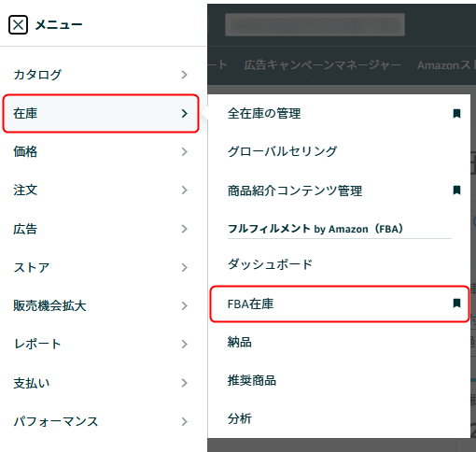Click the chevron beside 支払い

185,383
